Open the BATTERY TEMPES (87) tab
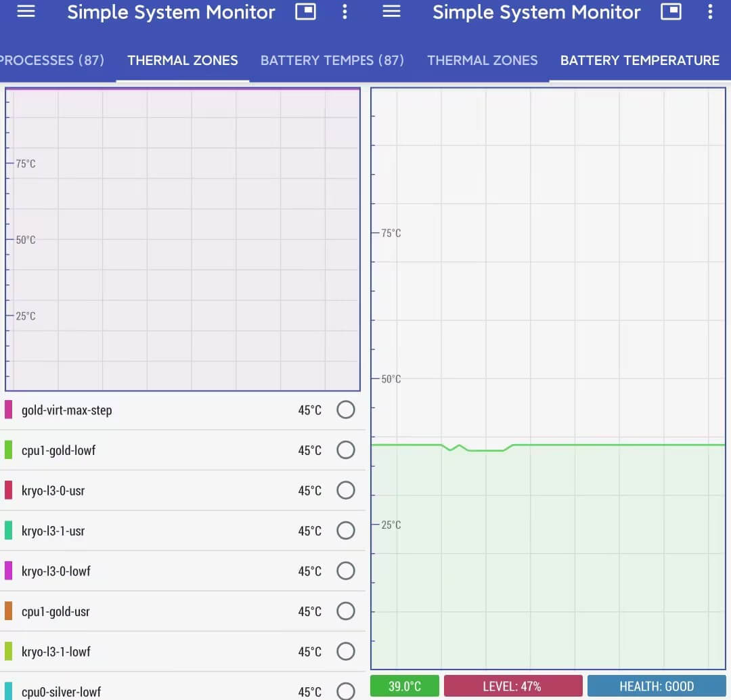Screen dimensions: 731x700 coord(332,60)
